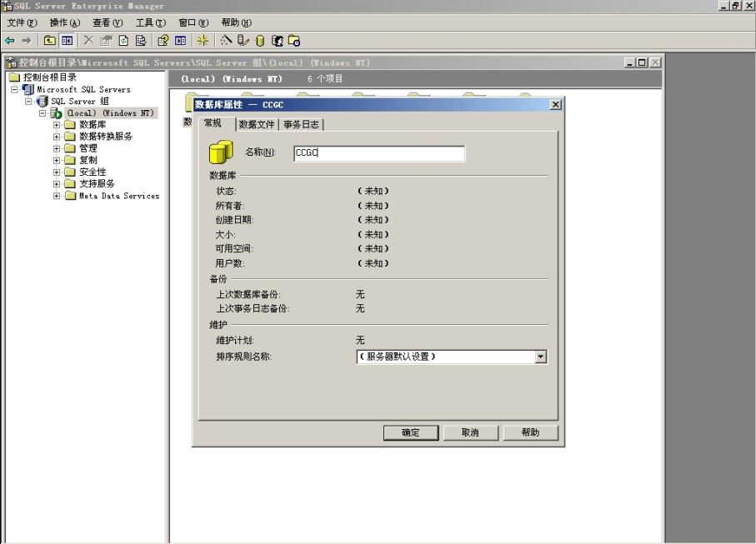Select (local) (Windows NT) tree item
The image size is (756, 544).
(x=110, y=113)
